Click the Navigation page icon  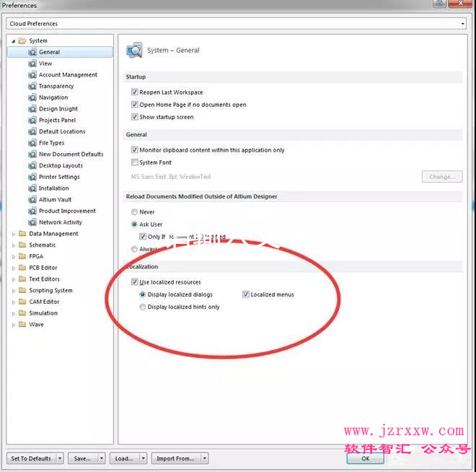coord(32,97)
